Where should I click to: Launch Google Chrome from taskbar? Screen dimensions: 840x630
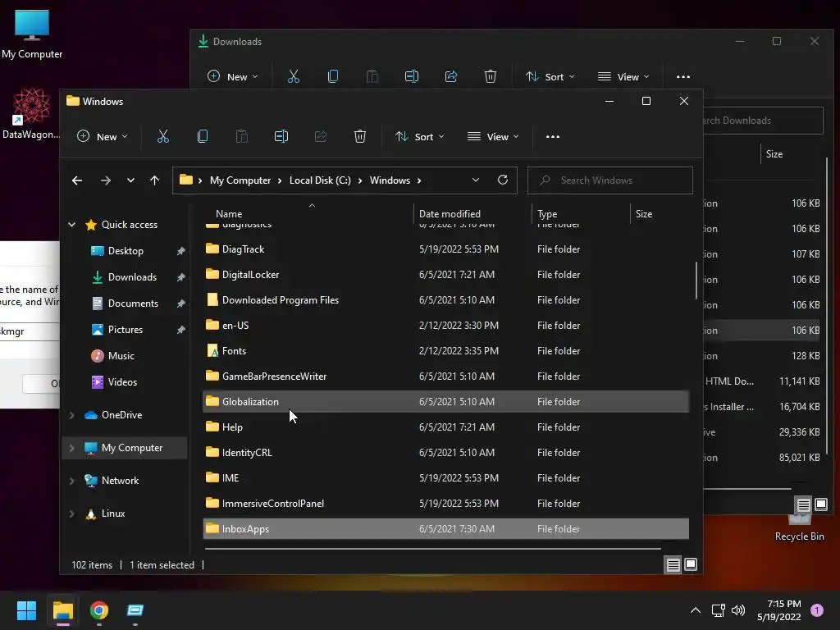[x=99, y=610]
